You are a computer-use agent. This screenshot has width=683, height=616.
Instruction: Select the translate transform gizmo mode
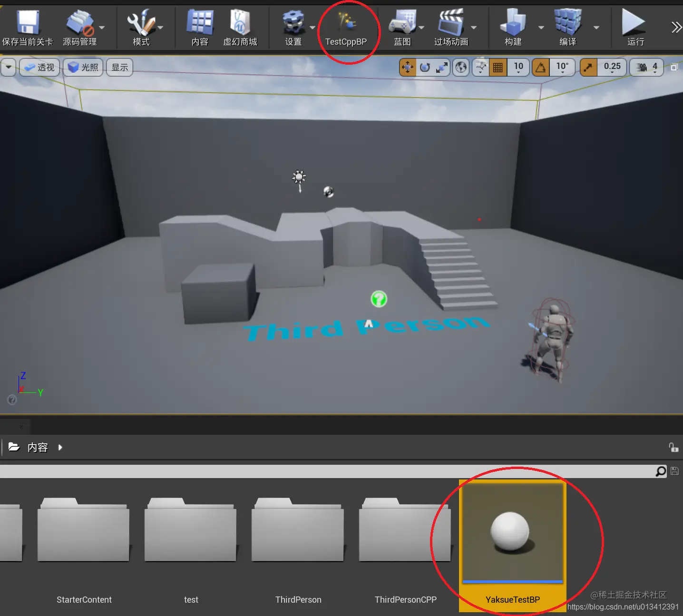tap(408, 68)
